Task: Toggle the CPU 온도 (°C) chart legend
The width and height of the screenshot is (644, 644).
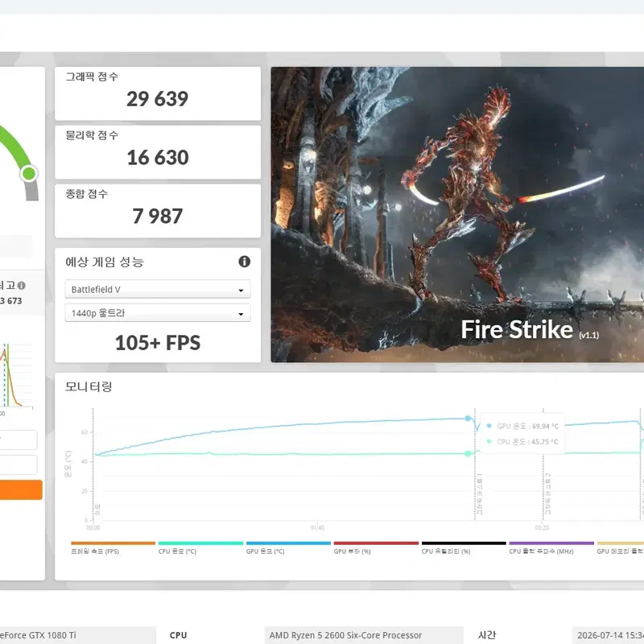Action: pyautogui.click(x=200, y=548)
